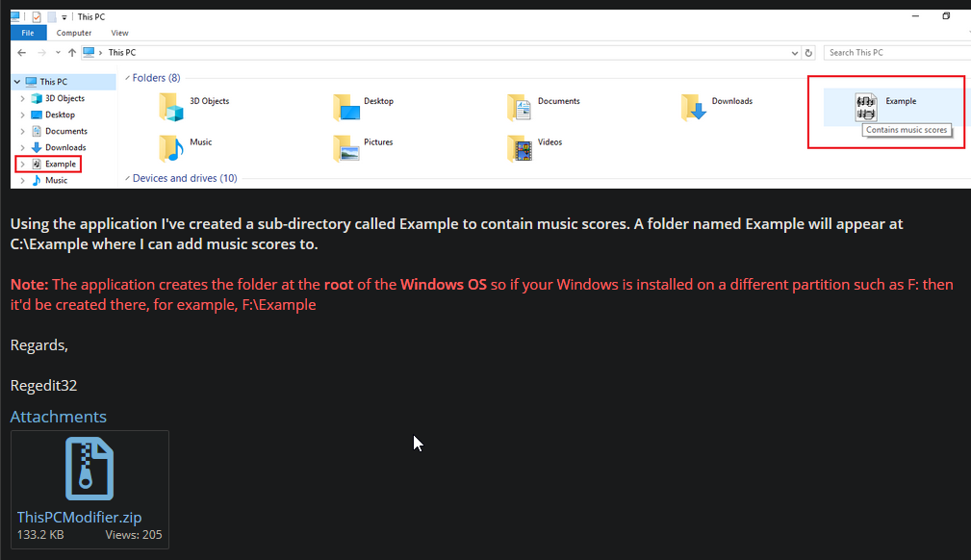
Task: Click the Up arrow navigation button
Action: click(x=72, y=53)
